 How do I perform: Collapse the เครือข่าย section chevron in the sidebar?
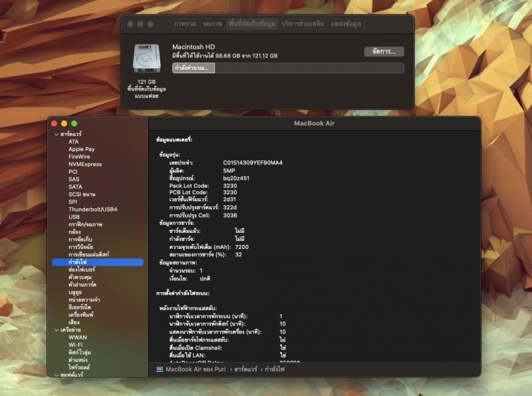pos(57,330)
